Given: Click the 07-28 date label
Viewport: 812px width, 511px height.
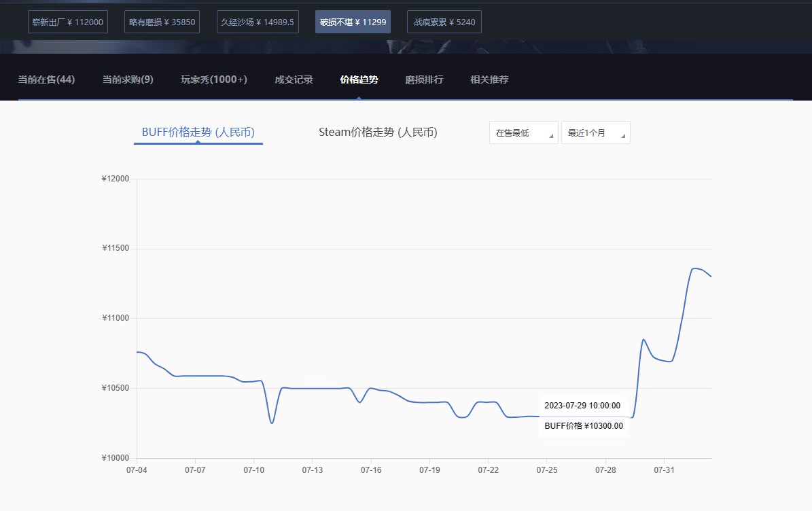Looking at the screenshot, I should click(x=605, y=470).
